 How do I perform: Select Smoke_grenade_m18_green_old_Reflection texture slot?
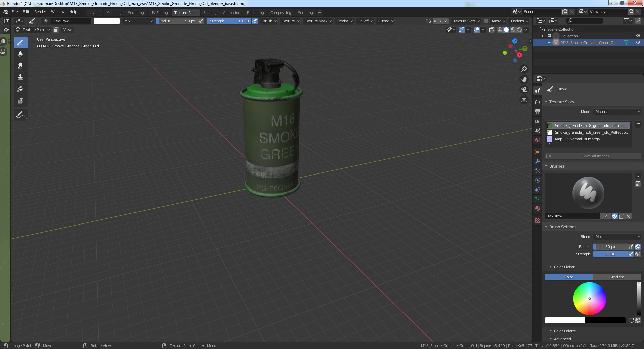click(x=588, y=132)
